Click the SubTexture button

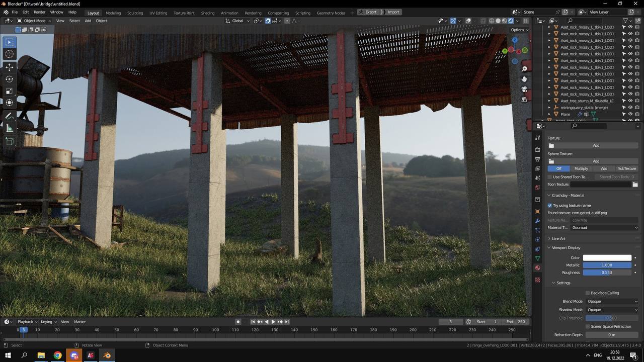tap(626, 168)
